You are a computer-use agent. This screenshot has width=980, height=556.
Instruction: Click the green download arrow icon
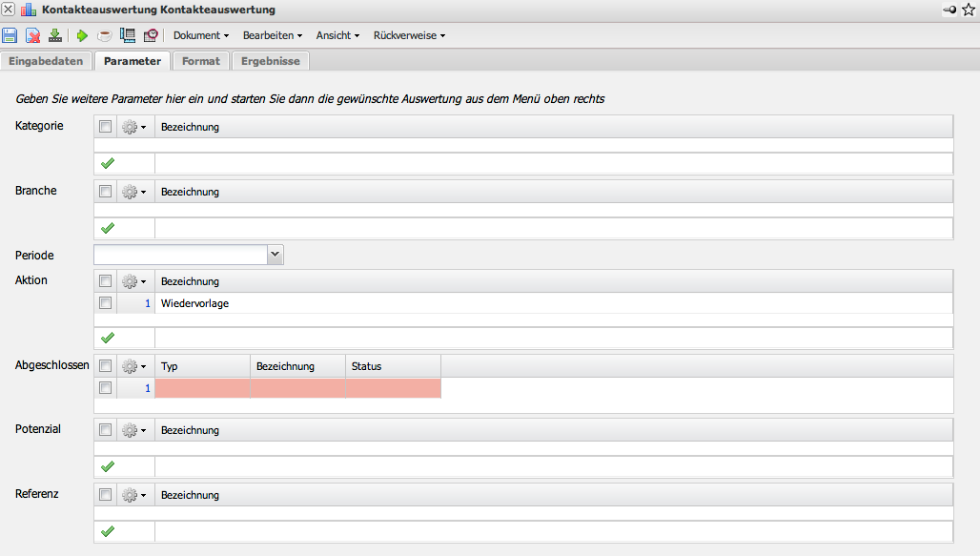tap(55, 35)
